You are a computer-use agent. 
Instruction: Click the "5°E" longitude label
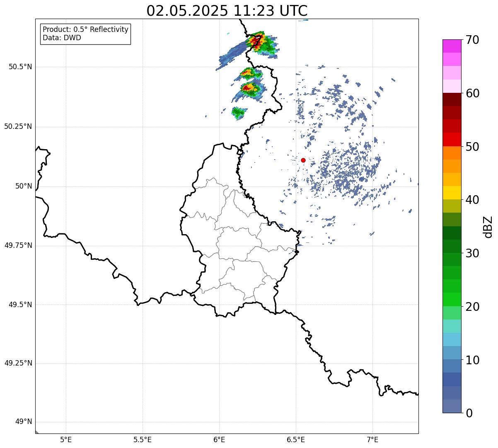pos(66,439)
